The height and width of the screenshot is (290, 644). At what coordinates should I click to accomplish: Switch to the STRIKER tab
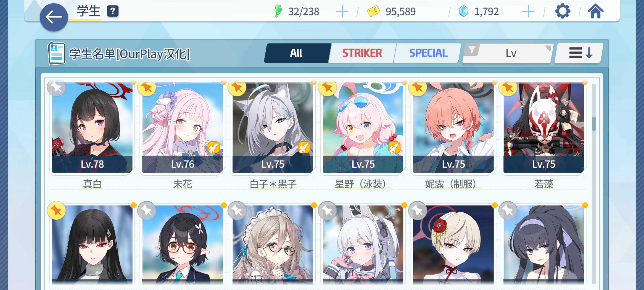click(x=362, y=53)
